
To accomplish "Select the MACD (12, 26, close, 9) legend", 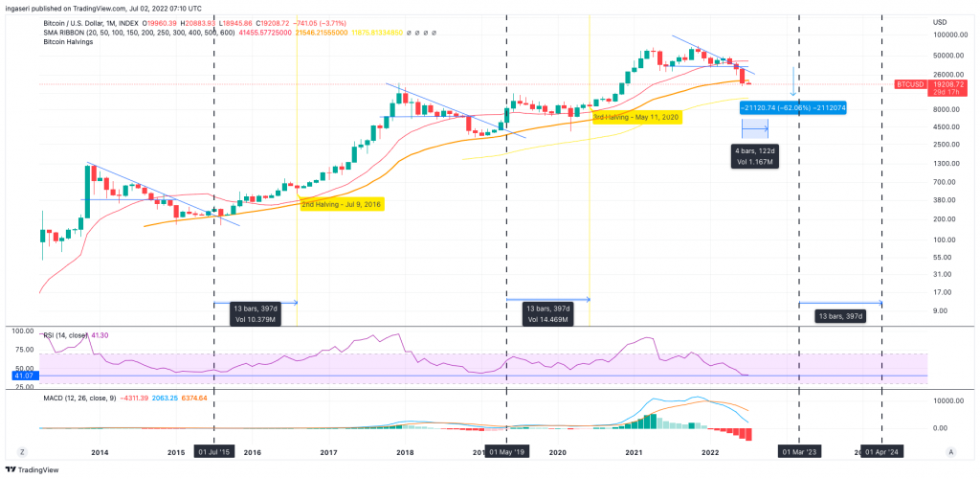I will (80, 398).
